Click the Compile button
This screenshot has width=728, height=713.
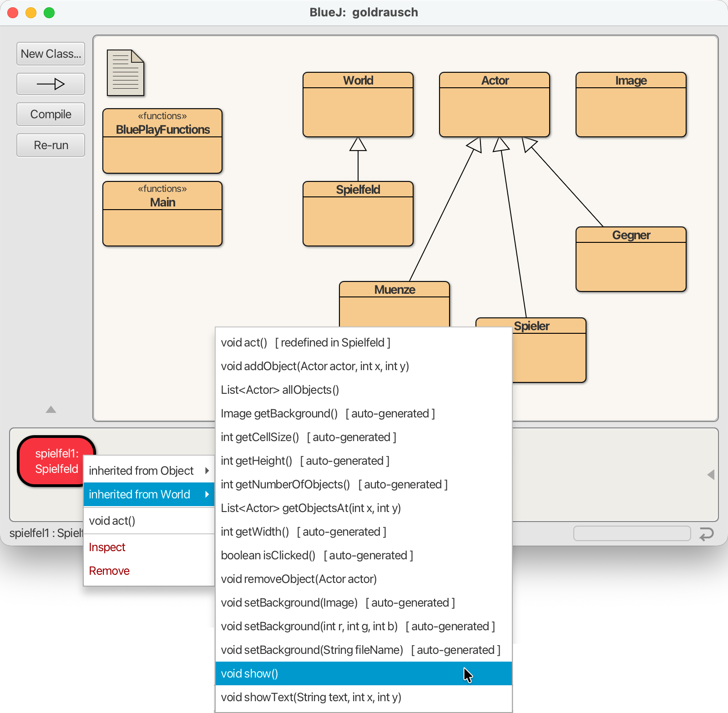tap(51, 114)
